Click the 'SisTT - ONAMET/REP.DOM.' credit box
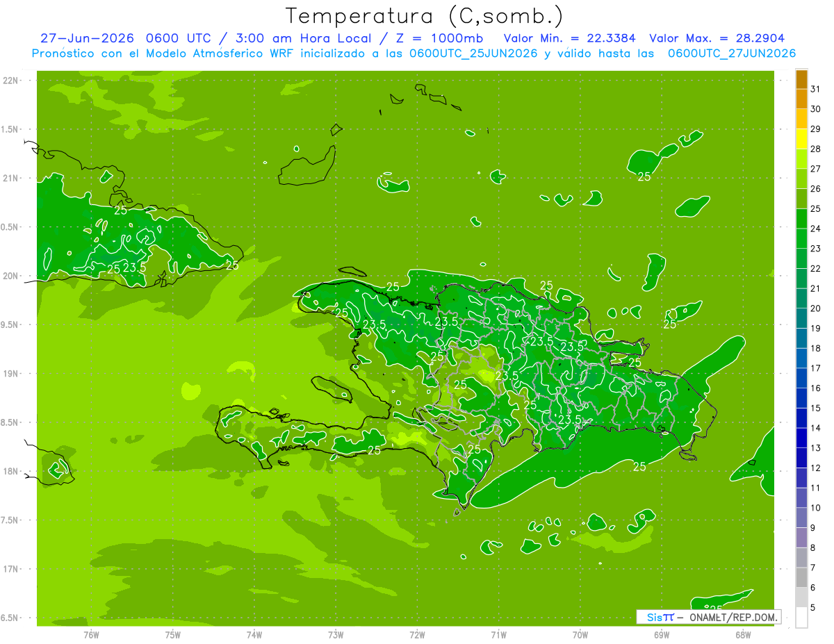 708,617
